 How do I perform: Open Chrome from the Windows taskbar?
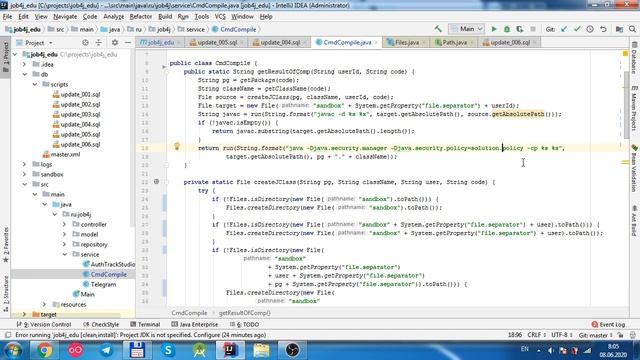click(x=44, y=350)
